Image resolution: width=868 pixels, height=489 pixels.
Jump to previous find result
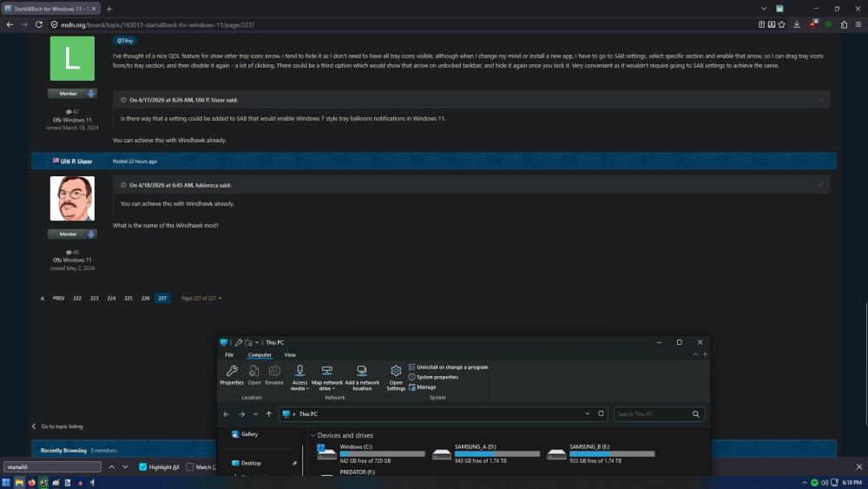click(x=111, y=466)
